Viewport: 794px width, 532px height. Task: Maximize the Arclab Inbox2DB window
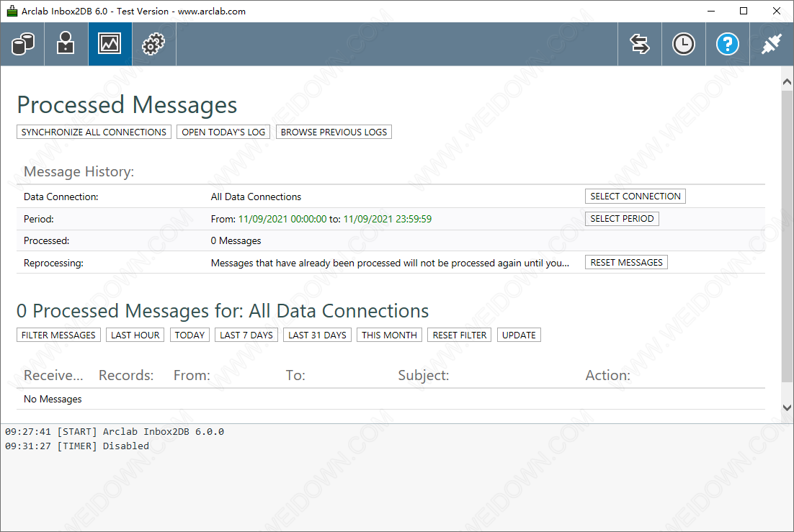744,11
